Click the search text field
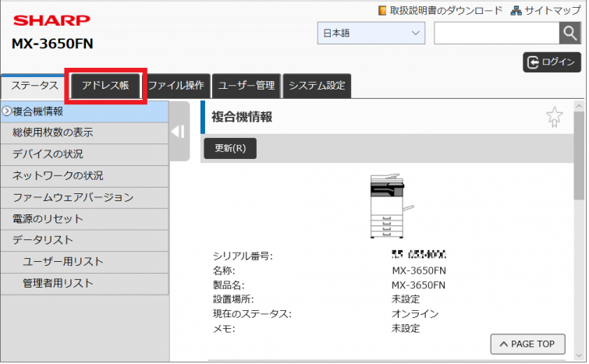 pos(497,33)
